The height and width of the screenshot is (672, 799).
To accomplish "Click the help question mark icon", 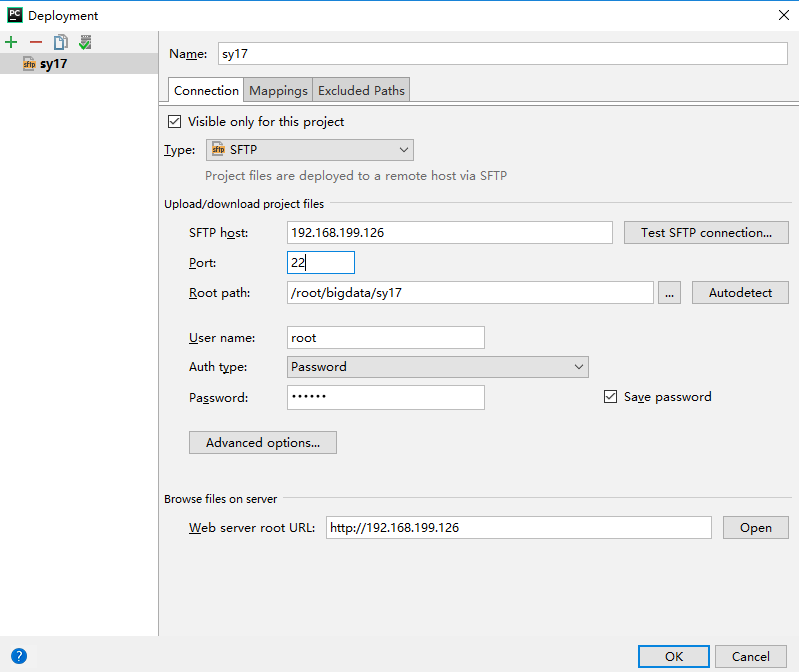I will (x=19, y=657).
